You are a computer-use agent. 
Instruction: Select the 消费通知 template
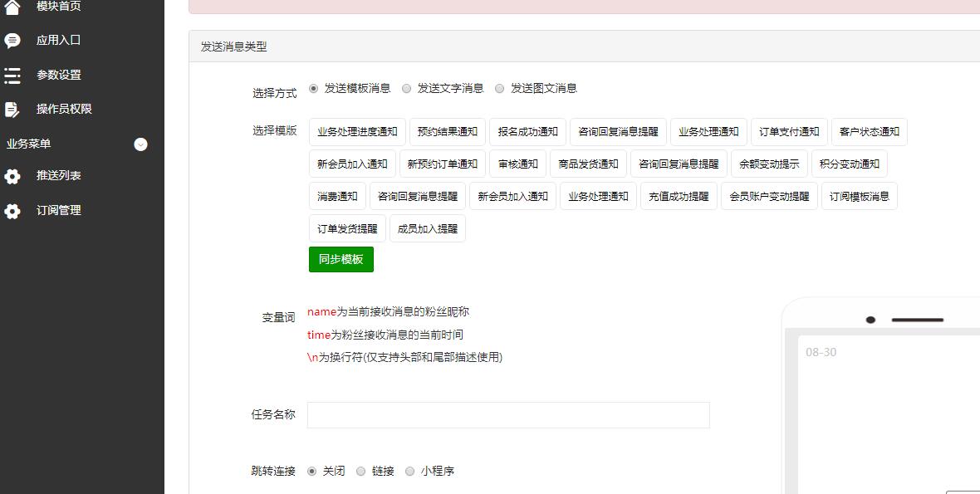[x=337, y=196]
